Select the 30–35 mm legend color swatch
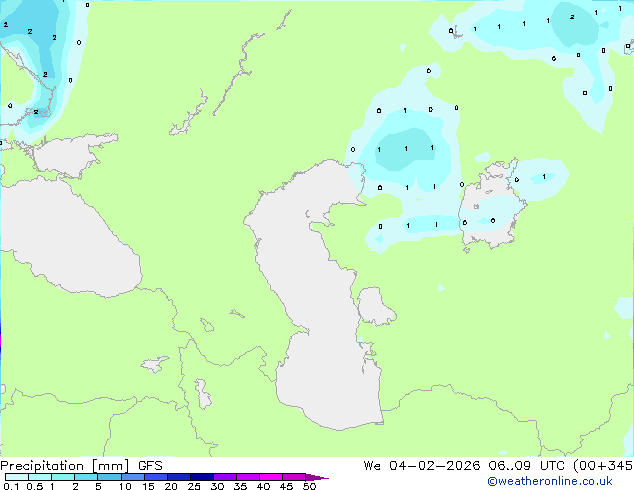 (224, 477)
